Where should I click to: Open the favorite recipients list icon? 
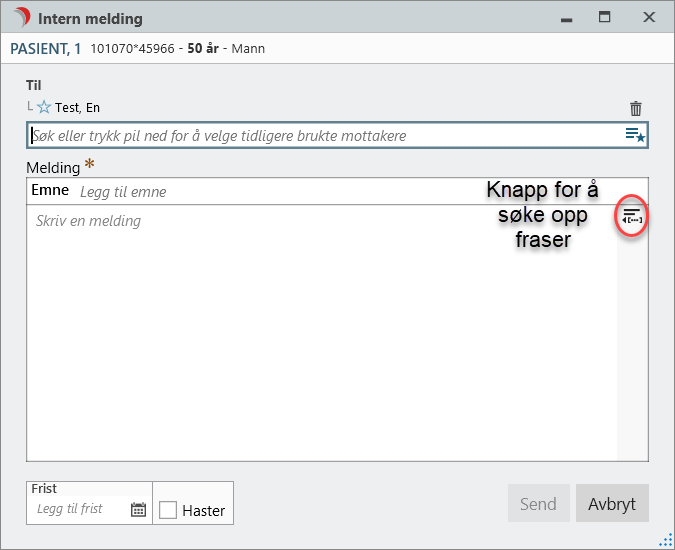(x=634, y=135)
